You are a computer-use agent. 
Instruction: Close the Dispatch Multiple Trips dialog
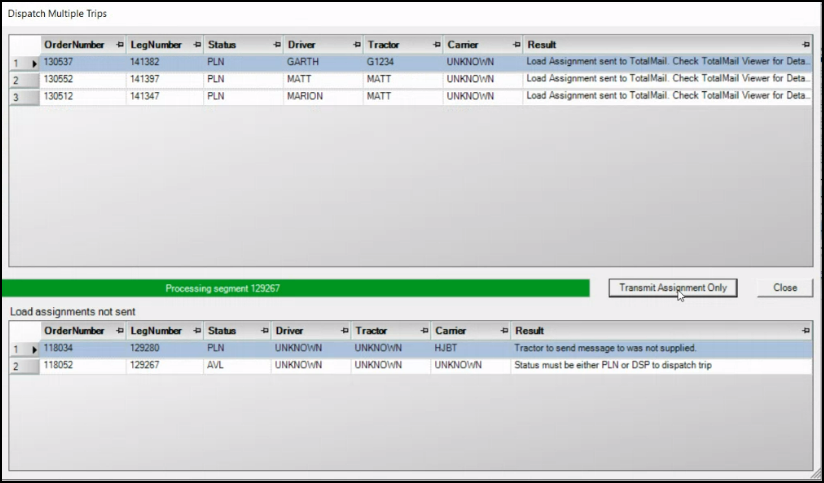(x=785, y=288)
